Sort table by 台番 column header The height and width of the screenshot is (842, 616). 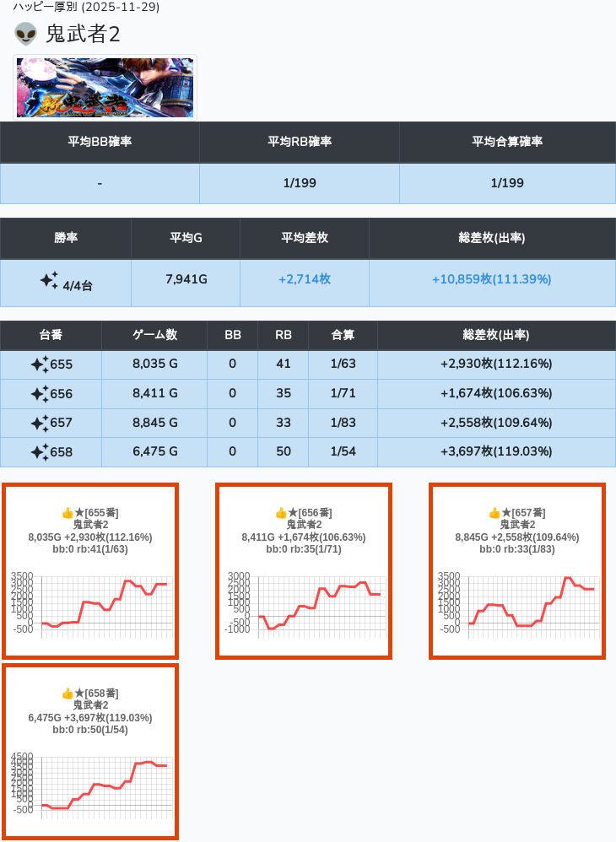click(51, 335)
